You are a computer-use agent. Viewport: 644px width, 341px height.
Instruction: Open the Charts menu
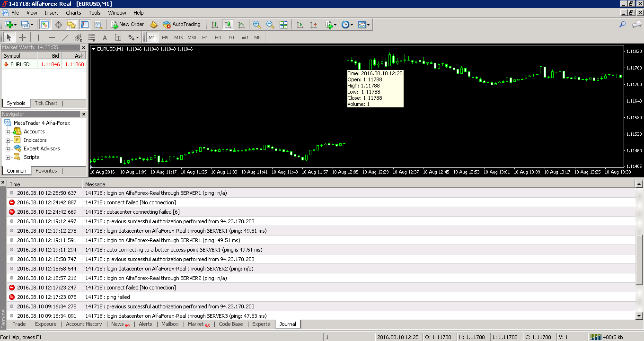coord(73,13)
